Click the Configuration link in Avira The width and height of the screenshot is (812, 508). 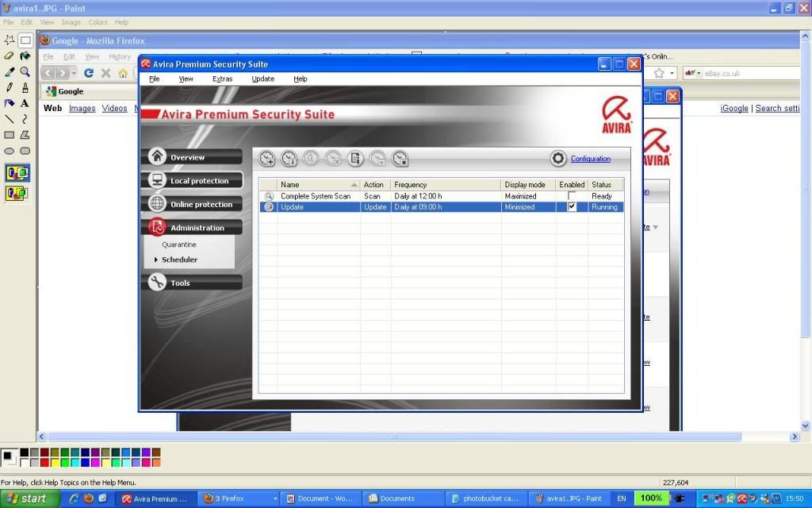(590, 159)
